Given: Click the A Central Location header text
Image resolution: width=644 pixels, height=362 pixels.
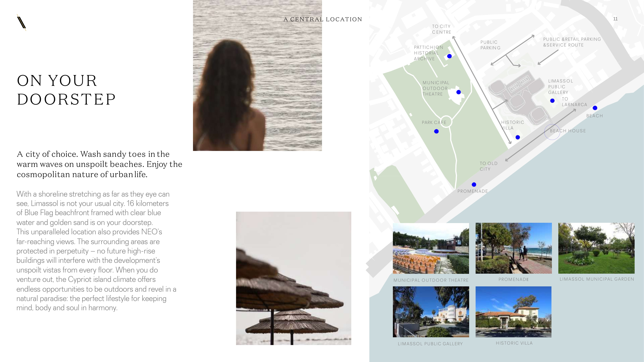Looking at the screenshot, I should coord(323,19).
